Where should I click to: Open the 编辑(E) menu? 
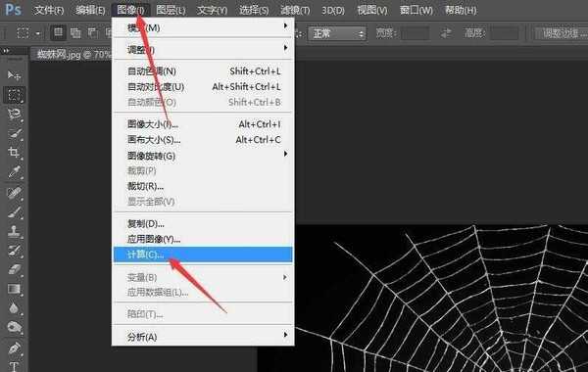tap(90, 10)
